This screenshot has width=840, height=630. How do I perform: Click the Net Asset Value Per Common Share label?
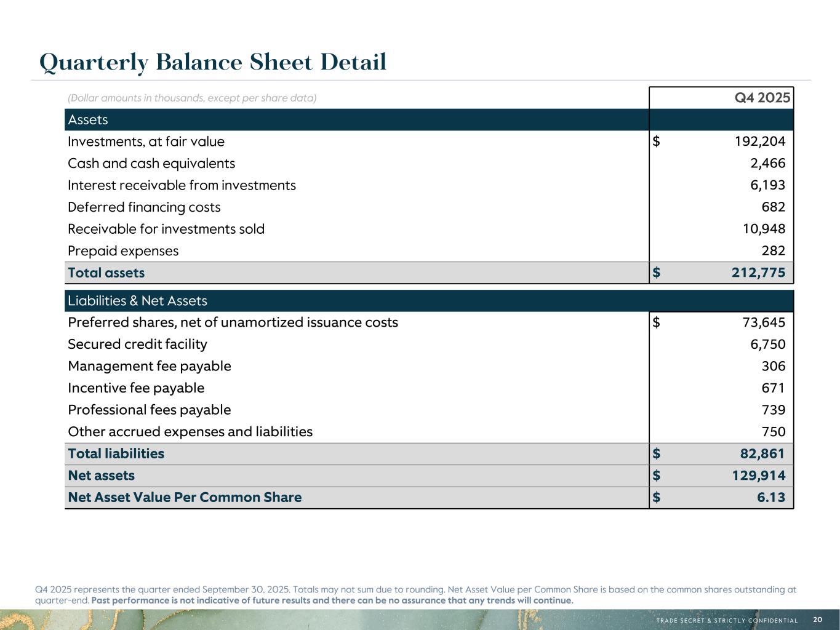tap(185, 497)
